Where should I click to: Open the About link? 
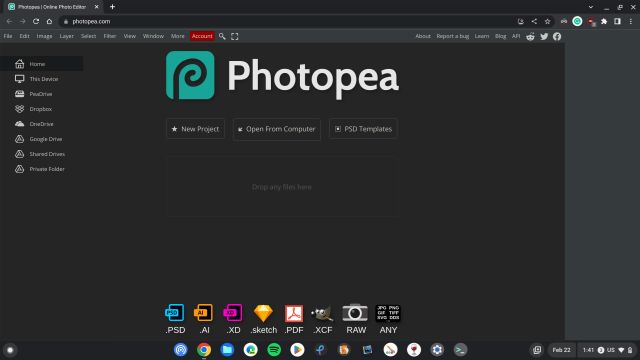[x=423, y=36]
